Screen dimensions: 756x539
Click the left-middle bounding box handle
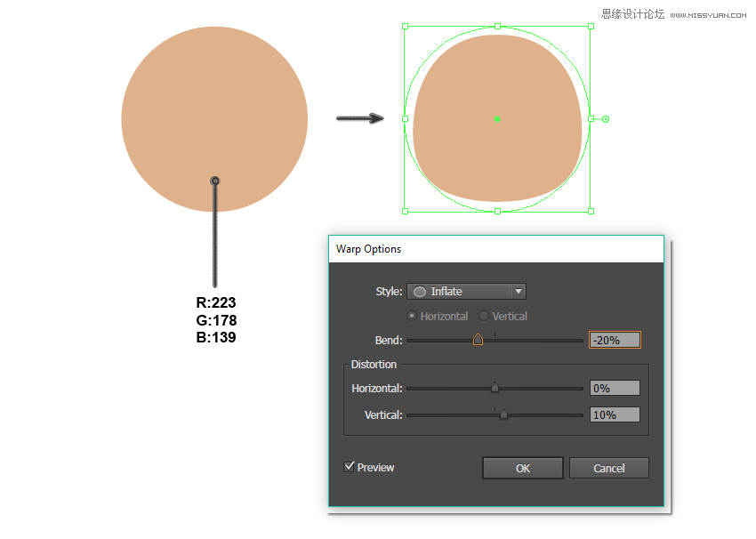coord(405,118)
